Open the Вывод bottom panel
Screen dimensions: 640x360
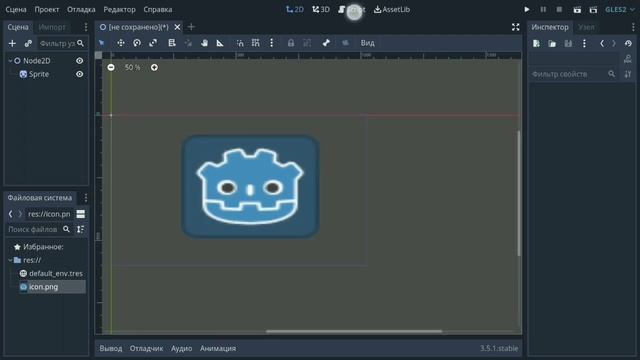point(111,349)
